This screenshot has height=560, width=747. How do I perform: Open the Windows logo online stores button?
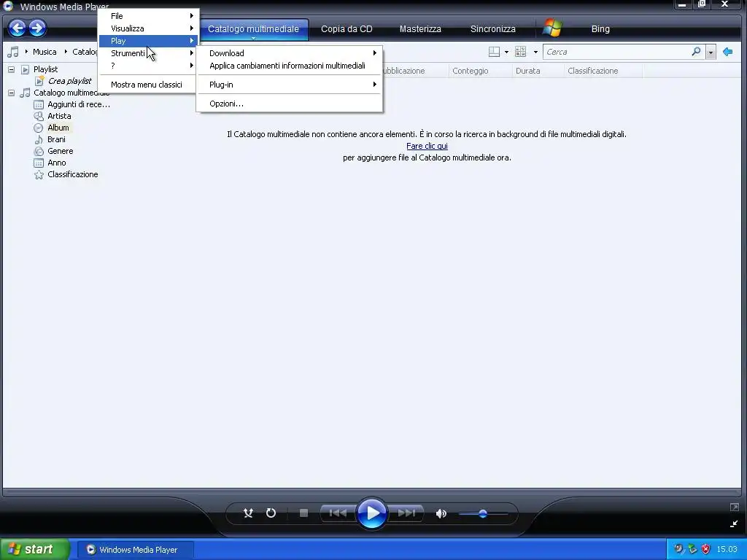(x=553, y=28)
